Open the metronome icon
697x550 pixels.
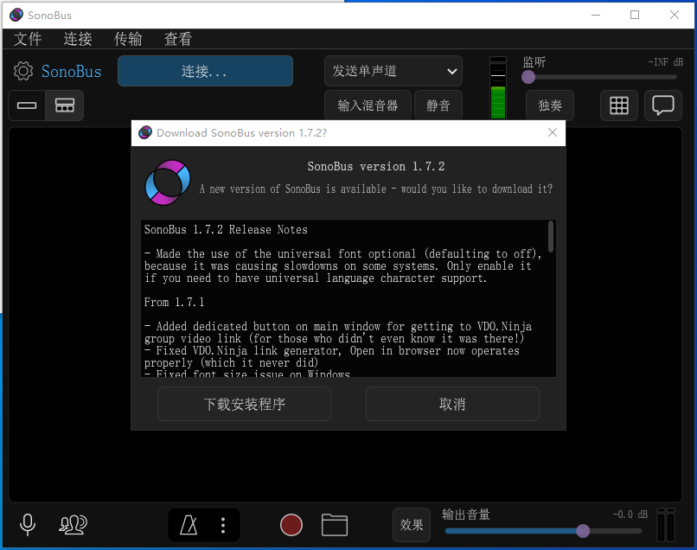pyautogui.click(x=188, y=525)
